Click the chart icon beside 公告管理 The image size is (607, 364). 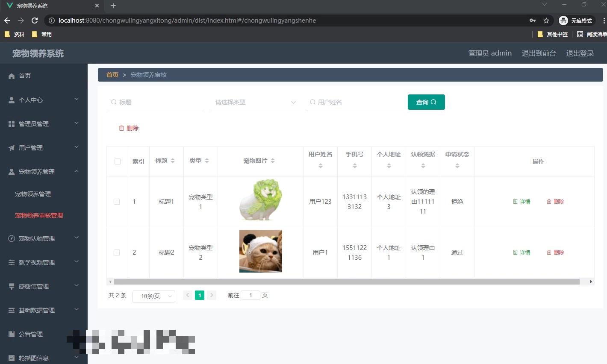(12, 334)
